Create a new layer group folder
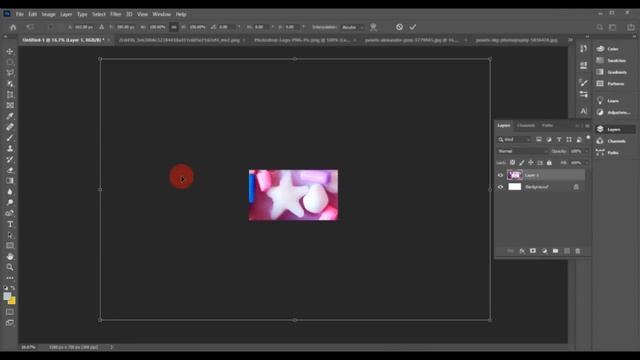This screenshot has height=360, width=640. [x=556, y=251]
